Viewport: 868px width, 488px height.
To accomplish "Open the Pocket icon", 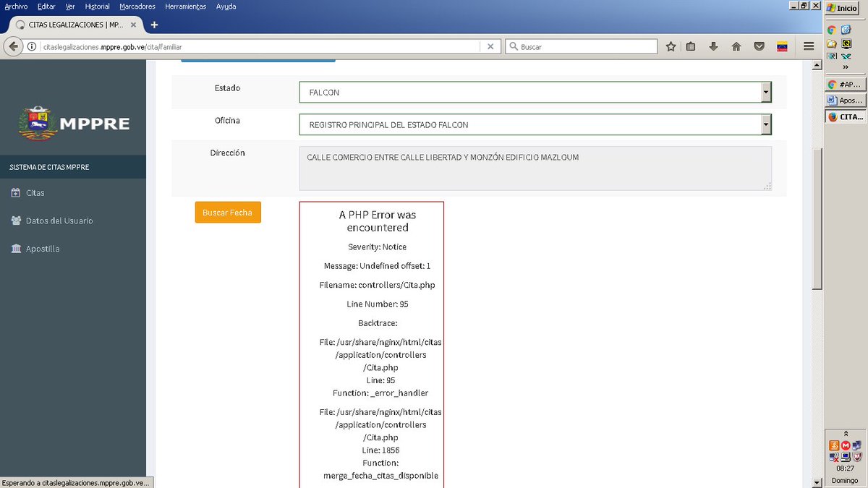I will [759, 46].
